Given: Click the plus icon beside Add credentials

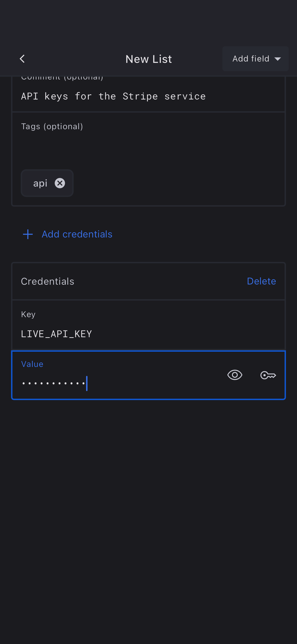Looking at the screenshot, I should click(28, 234).
